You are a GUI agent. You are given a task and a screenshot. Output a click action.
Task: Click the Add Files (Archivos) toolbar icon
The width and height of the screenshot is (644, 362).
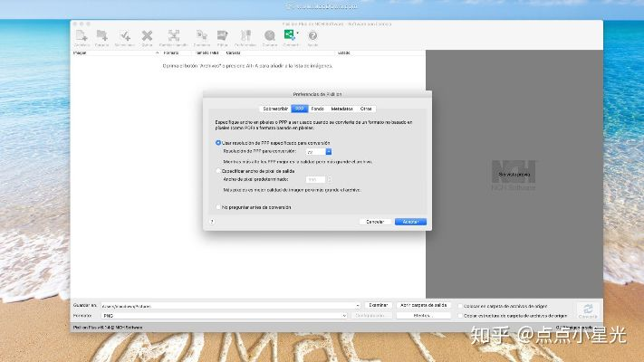pos(81,35)
